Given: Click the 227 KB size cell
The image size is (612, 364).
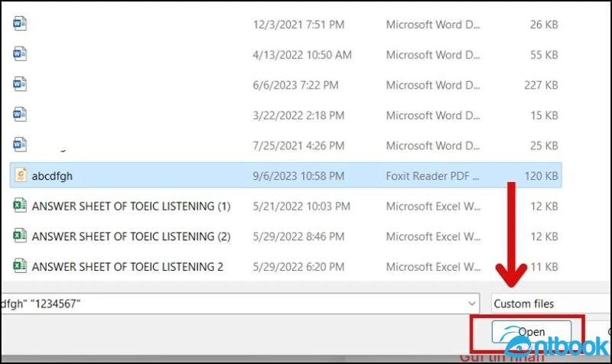Looking at the screenshot, I should pyautogui.click(x=542, y=85).
